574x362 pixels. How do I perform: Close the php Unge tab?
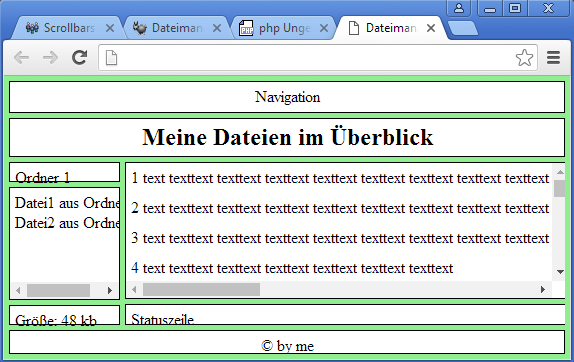click(x=324, y=28)
